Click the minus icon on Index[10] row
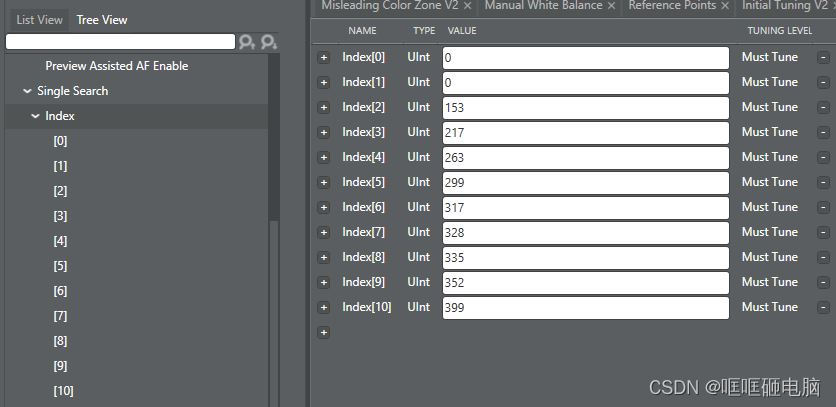Screen dimensions: 836x407 tap(823, 308)
